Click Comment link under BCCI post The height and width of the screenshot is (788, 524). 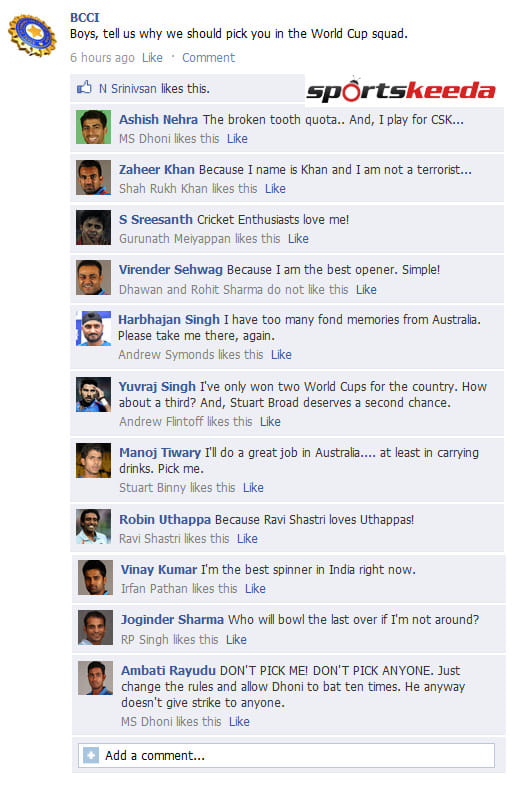click(208, 58)
